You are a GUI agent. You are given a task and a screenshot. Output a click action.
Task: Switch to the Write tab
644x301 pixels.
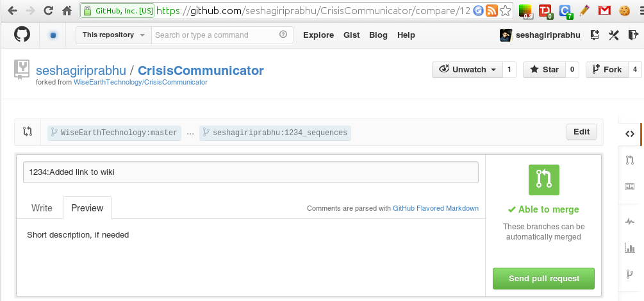42,207
